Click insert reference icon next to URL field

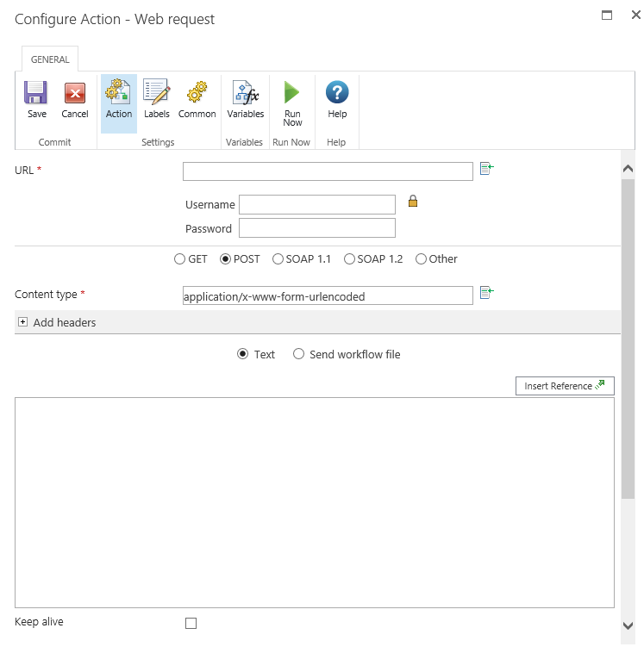486,169
